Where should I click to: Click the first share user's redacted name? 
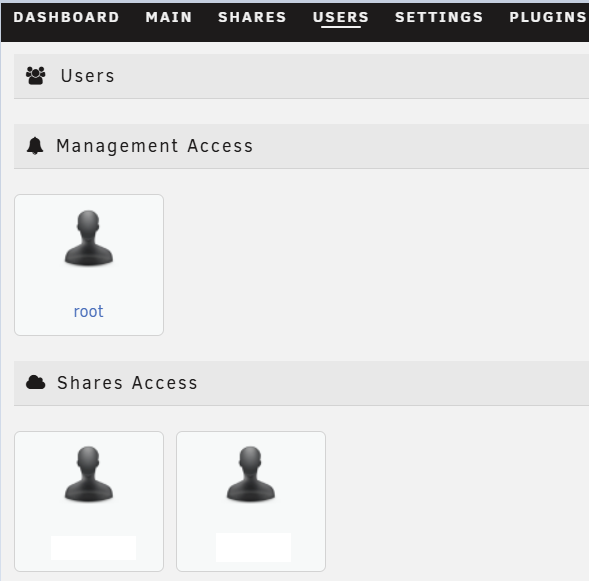coord(93,548)
